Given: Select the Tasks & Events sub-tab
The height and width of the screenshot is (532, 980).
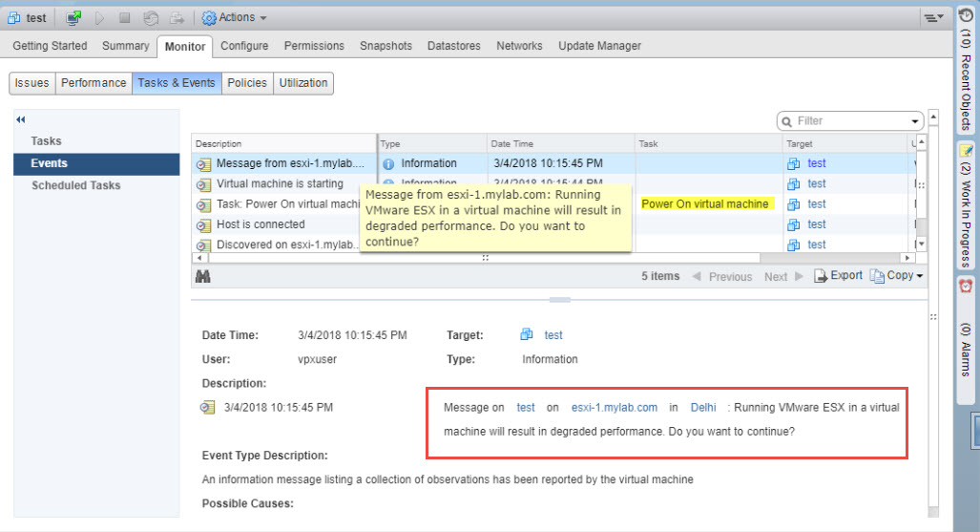Looking at the screenshot, I should (177, 82).
